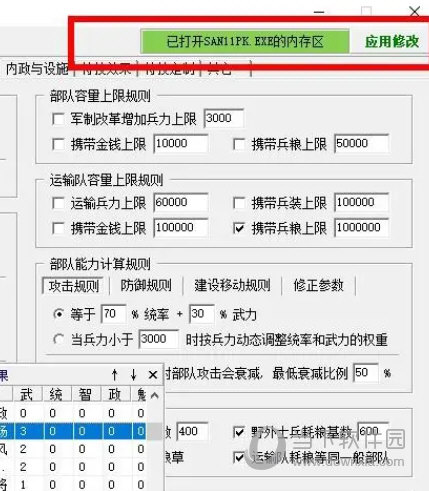The width and height of the screenshot is (429, 491).
Task: Click the down arrow in the popup header
Action: (134, 375)
